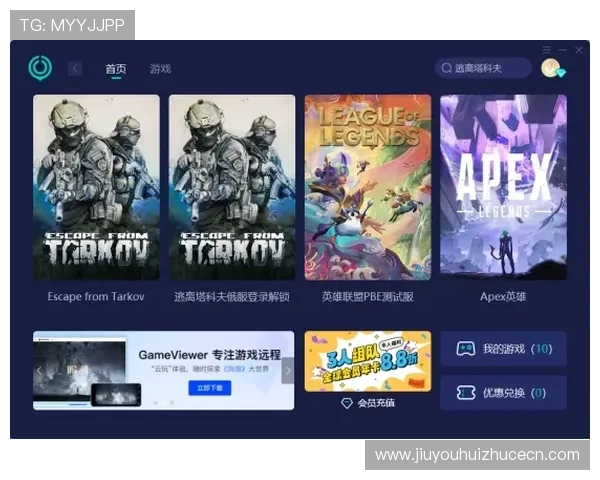Open the Apex Legends cover art
Screen dimensions: 600x480
pos(503,187)
